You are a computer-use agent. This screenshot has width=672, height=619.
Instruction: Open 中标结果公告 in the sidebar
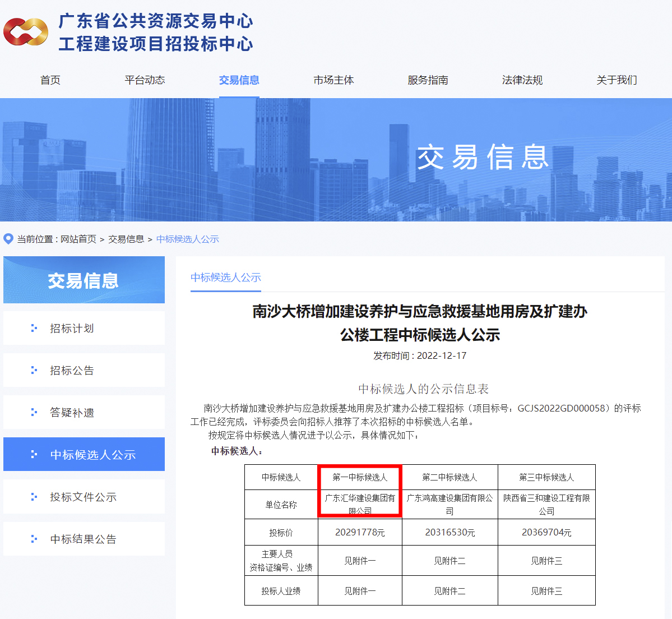(84, 539)
